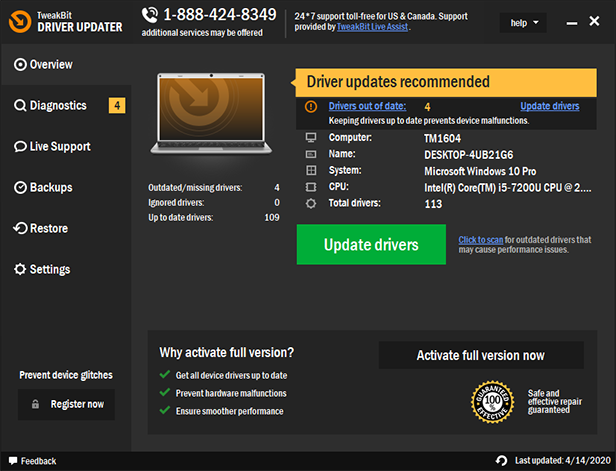Click the Register now button

66,404
